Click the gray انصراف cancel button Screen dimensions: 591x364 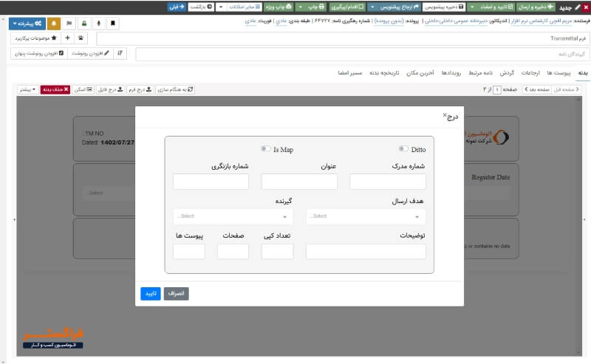coord(177,294)
